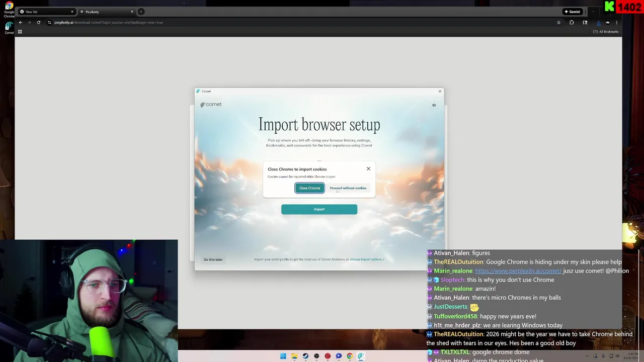Go forward in Chrome
644x362 pixels.
coord(29,22)
